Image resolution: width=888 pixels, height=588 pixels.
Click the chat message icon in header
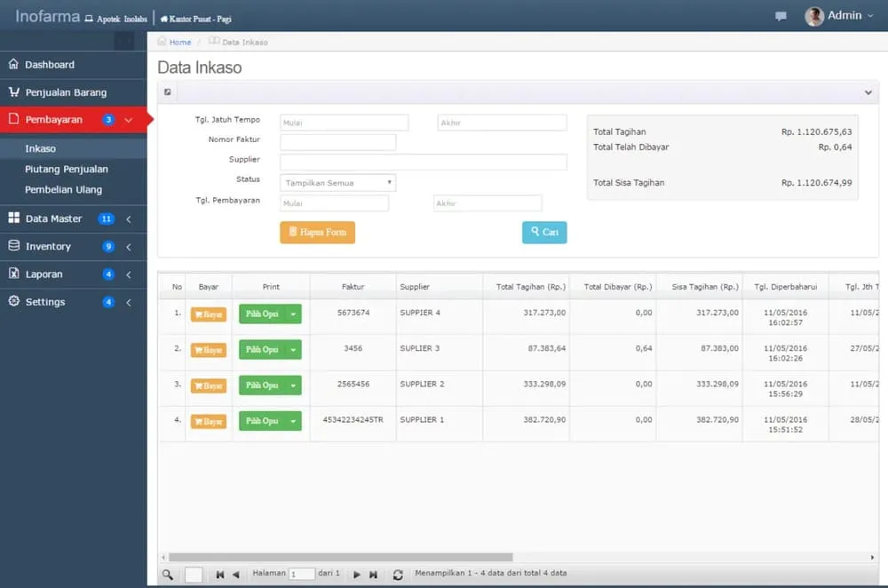781,16
